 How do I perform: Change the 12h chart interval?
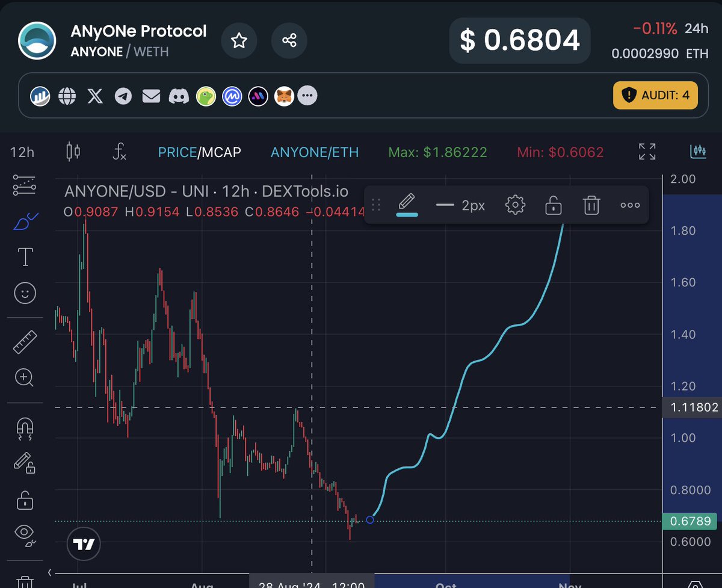click(22, 152)
